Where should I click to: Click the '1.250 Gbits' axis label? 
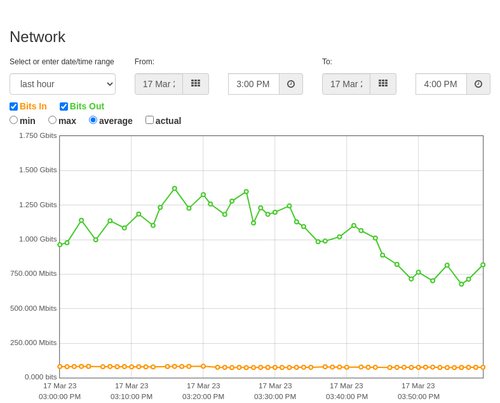pos(38,205)
